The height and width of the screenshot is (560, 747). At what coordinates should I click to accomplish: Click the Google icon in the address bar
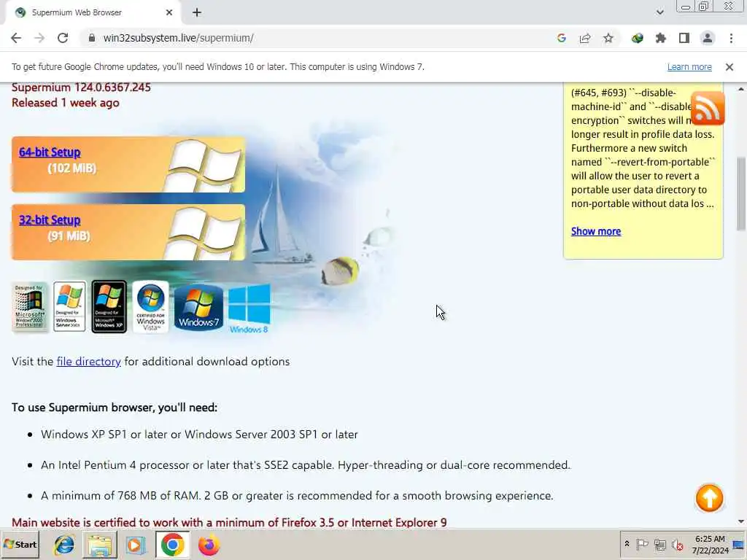tap(561, 38)
